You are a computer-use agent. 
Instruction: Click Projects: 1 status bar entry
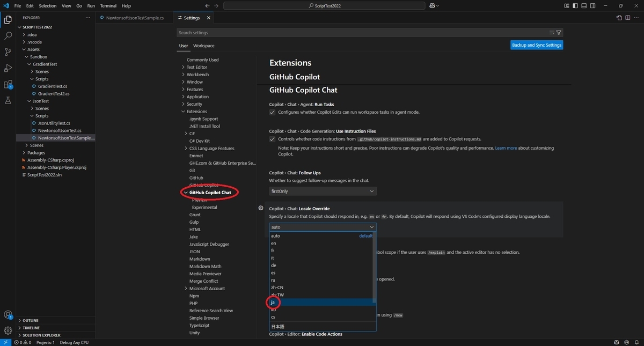point(45,342)
